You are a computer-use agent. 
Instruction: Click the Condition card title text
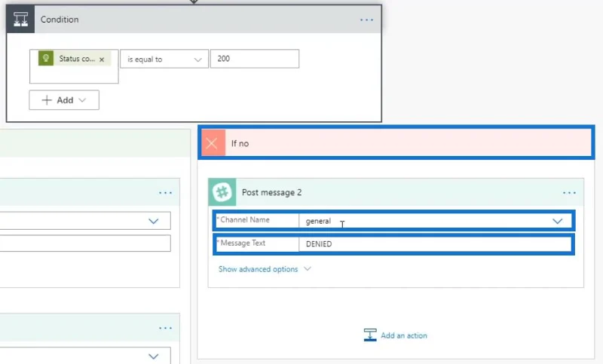click(60, 20)
